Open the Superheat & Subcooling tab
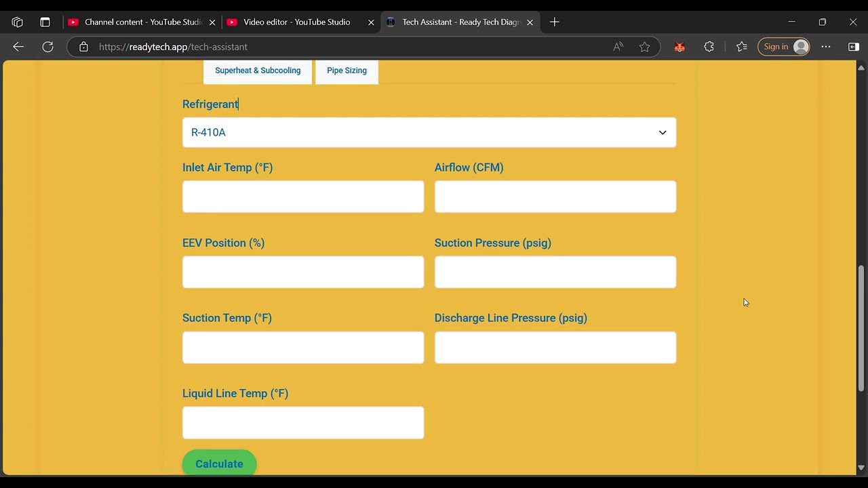868x488 pixels. click(x=258, y=70)
